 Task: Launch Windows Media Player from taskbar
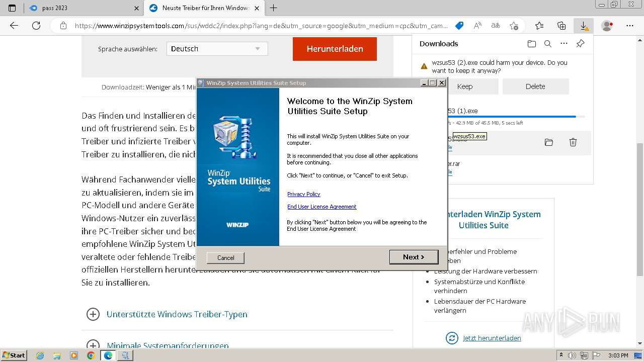74,355
